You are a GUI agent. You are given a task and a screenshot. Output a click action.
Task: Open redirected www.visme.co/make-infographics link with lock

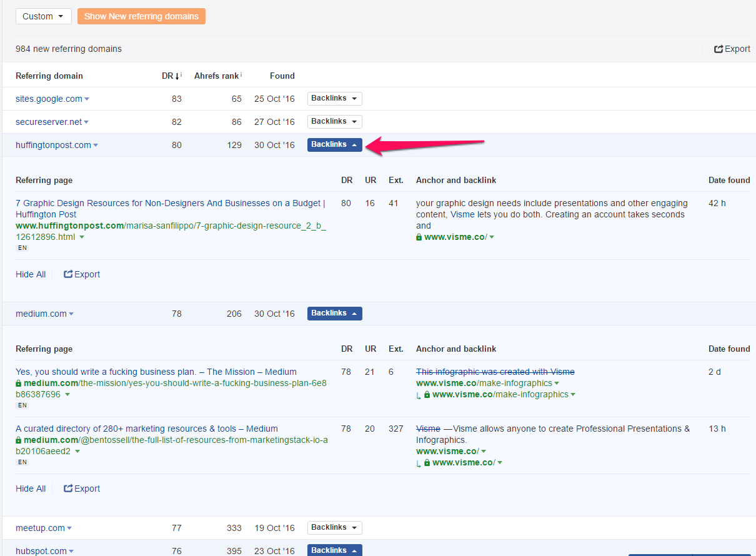click(x=500, y=394)
